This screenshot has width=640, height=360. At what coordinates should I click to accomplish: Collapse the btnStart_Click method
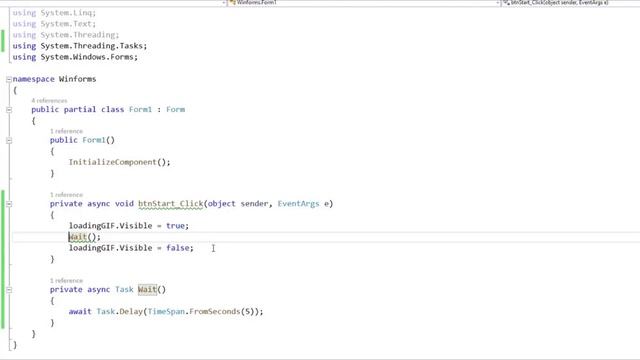9,204
